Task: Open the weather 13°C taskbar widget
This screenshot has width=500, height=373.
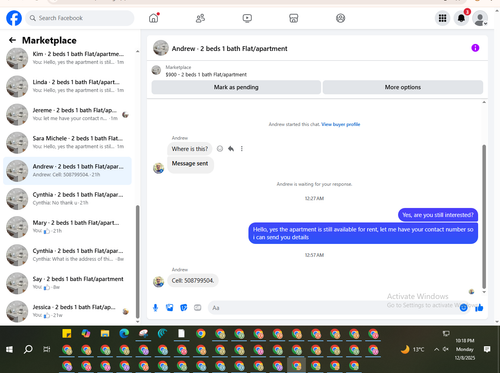Action: click(x=413, y=349)
